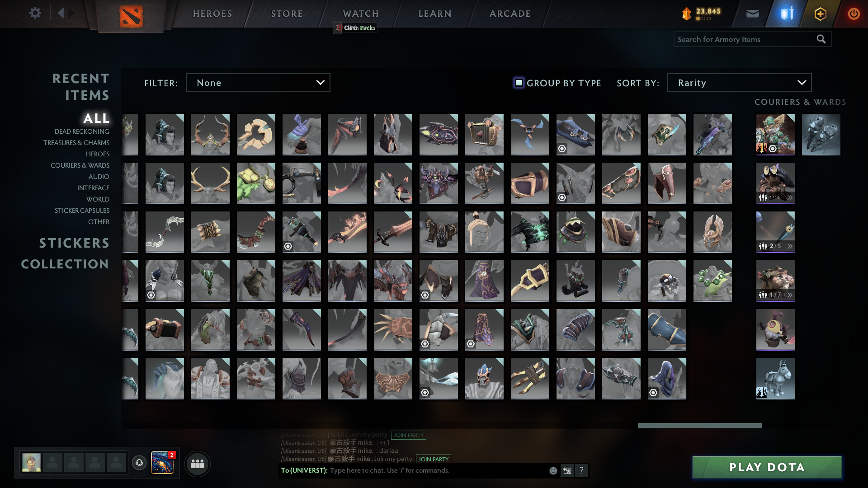Open the Heroes top menu tab
868x488 pixels.
(x=212, y=14)
